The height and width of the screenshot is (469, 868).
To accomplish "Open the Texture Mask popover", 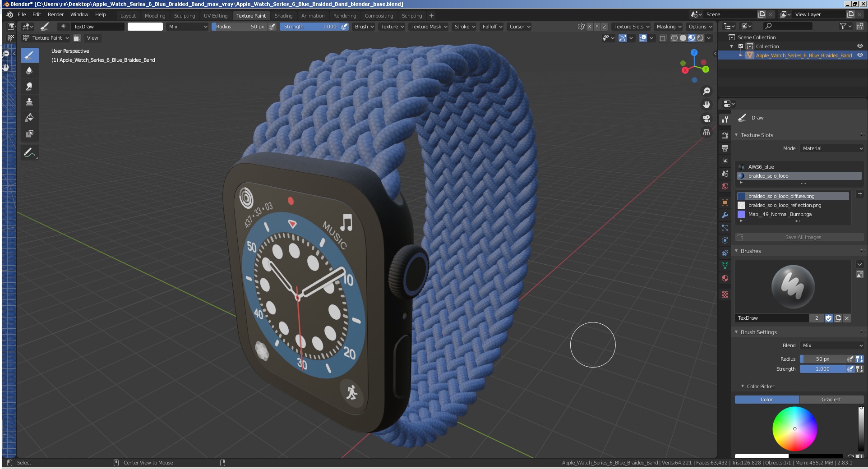I will click(429, 27).
